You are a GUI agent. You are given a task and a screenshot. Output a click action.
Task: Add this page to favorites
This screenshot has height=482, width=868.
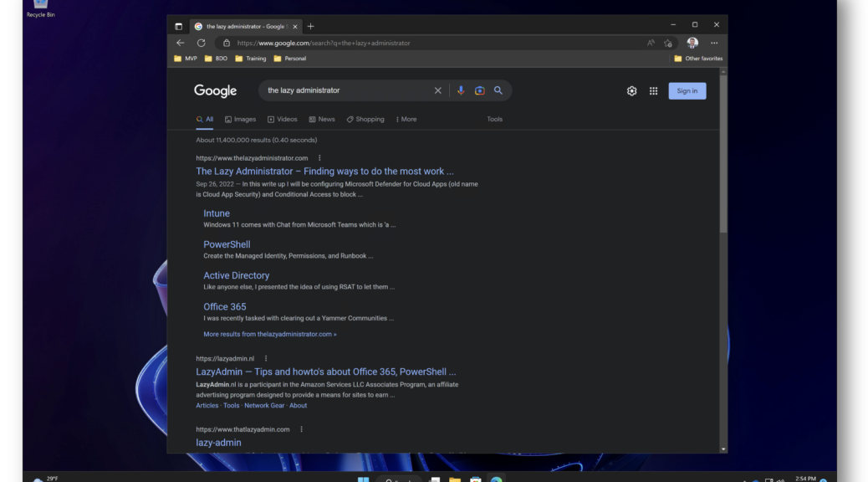tap(668, 43)
